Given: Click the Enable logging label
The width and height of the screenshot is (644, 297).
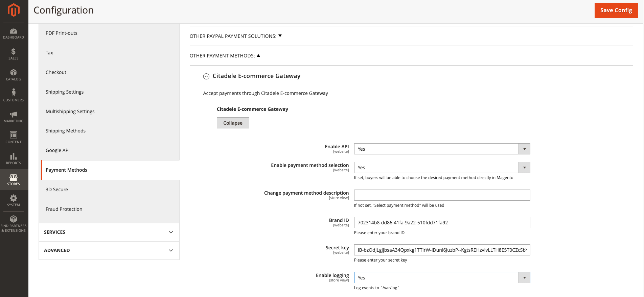Looking at the screenshot, I should (332, 275).
